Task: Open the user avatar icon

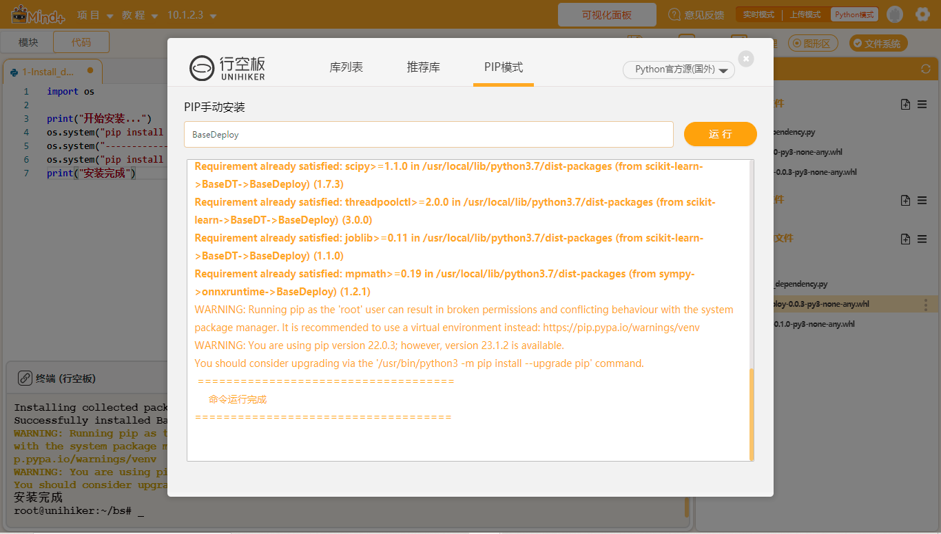Action: click(x=895, y=14)
